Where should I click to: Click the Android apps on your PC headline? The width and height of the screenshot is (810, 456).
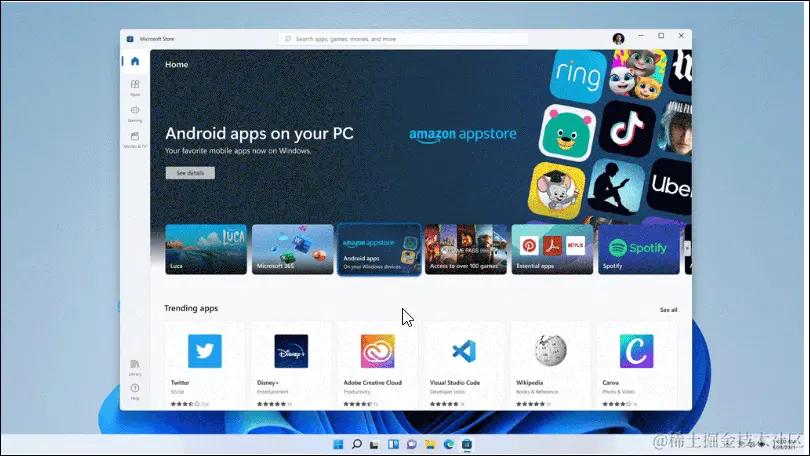(259, 134)
